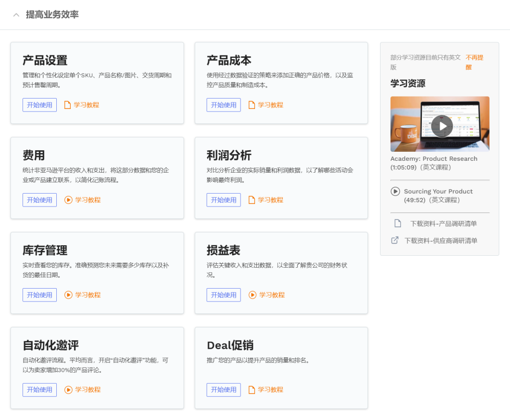This screenshot has height=420, width=510.
Task: Open Sourcing Your Product (49:52) course
Action: [x=438, y=196]
